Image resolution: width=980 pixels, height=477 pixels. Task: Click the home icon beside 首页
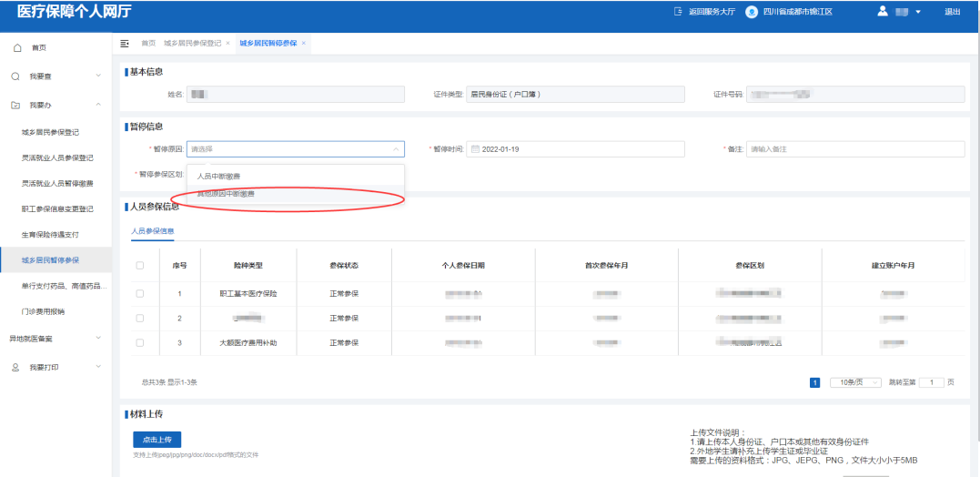coord(17,47)
